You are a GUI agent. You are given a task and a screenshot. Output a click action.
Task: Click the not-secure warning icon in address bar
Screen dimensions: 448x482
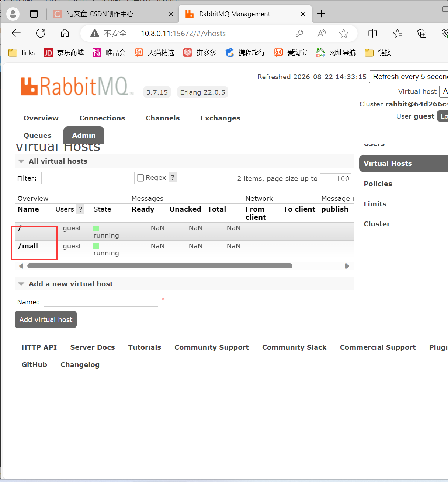[x=95, y=34]
